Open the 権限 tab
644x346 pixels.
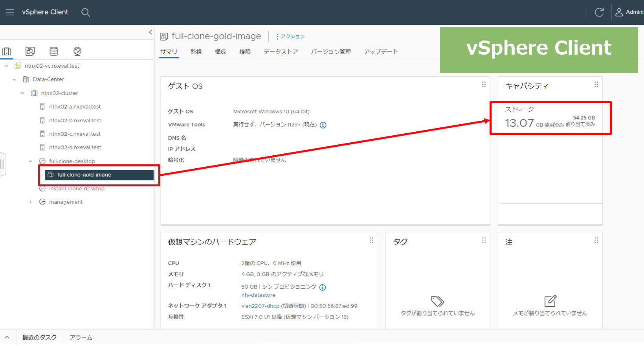[x=245, y=52]
